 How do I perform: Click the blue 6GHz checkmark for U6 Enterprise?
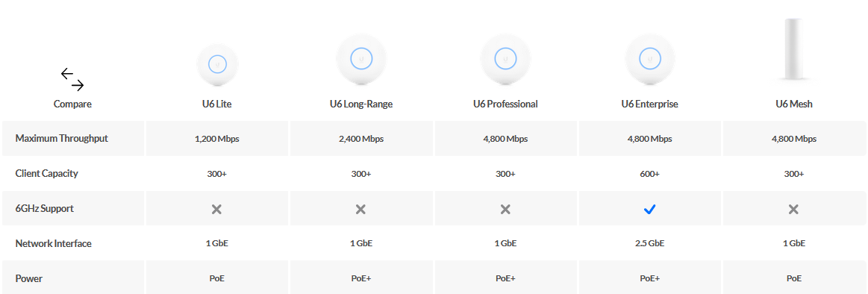(650, 209)
